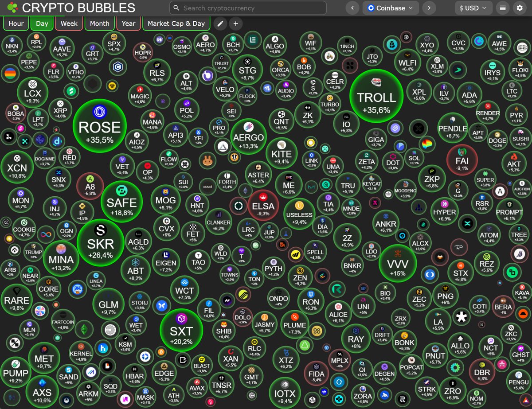Viewport: 532px width, 409px height.
Task: Click the red FAI -9,1% bubble
Action: [462, 160]
